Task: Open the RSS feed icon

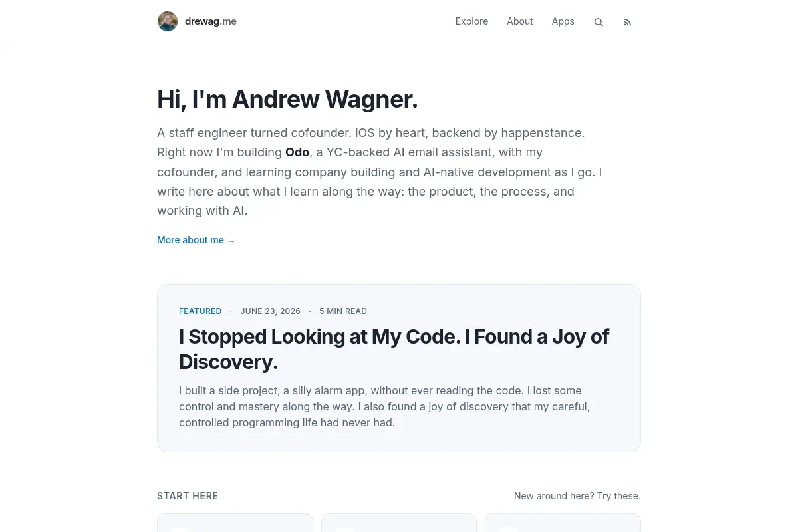Action: point(627,22)
